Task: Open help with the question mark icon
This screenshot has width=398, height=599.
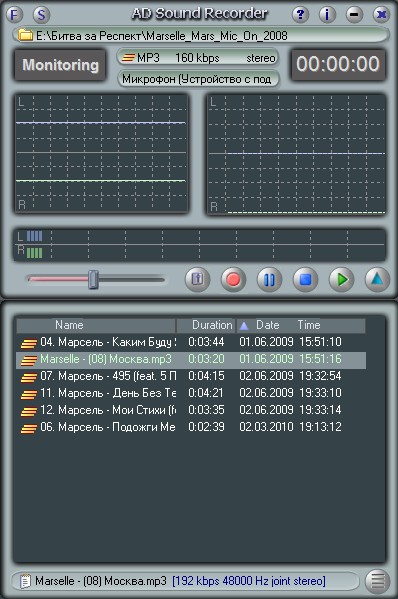Action: (x=300, y=15)
